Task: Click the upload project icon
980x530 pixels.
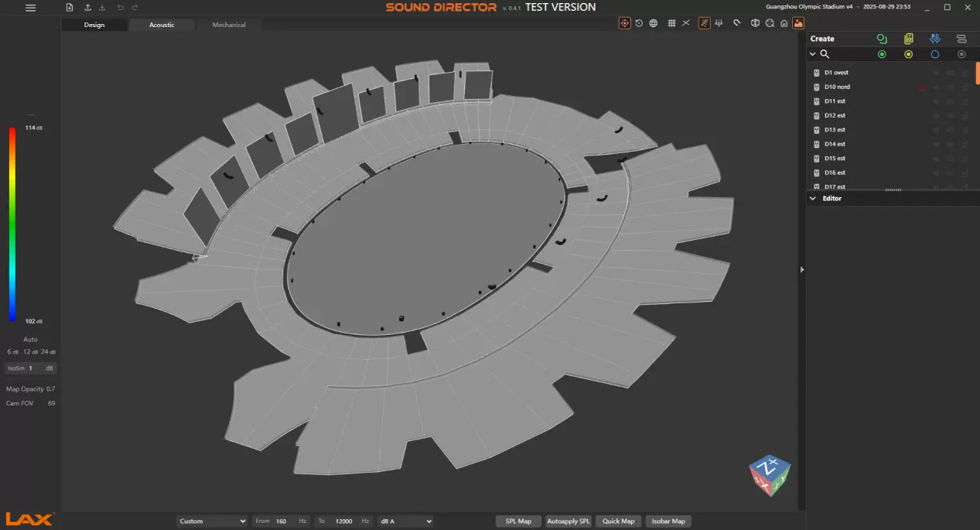Action: 87,8
